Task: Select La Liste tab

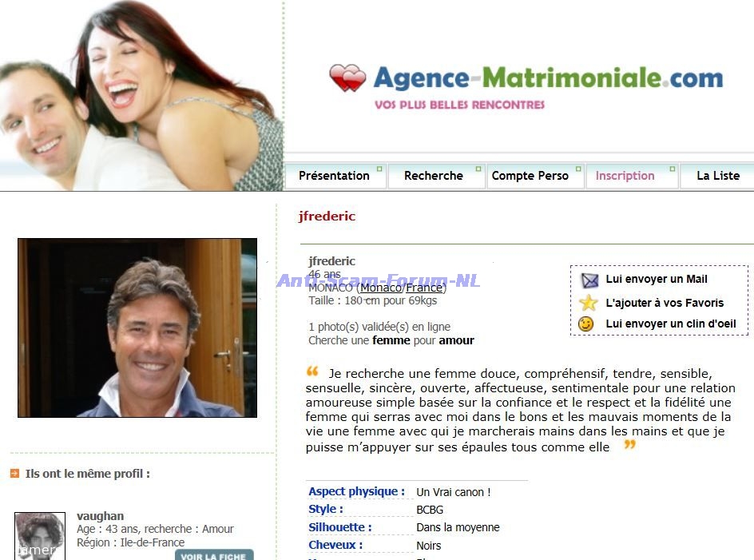Action: point(717,176)
